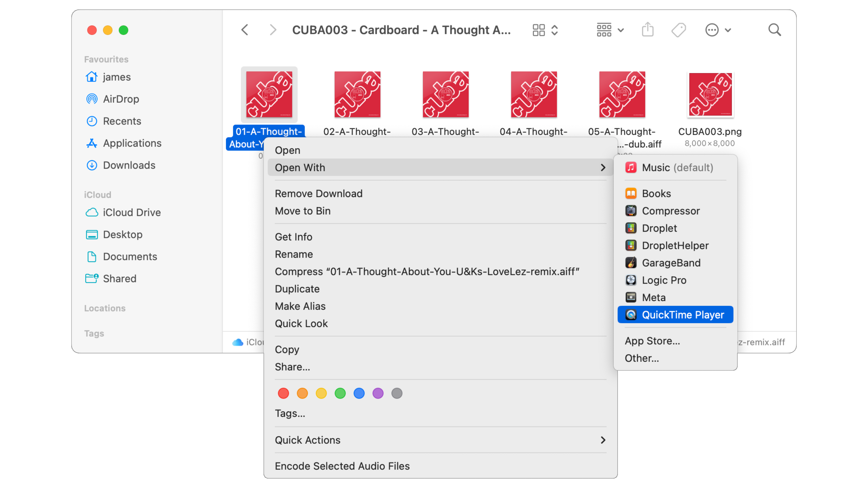Open Downloads in the sidebar
Image resolution: width=868 pixels, height=488 pixels.
[x=121, y=165]
